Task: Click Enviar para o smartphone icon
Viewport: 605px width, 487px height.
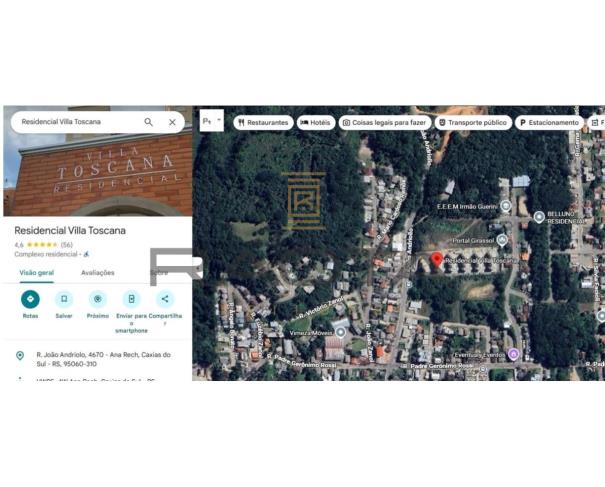Action: click(132, 299)
